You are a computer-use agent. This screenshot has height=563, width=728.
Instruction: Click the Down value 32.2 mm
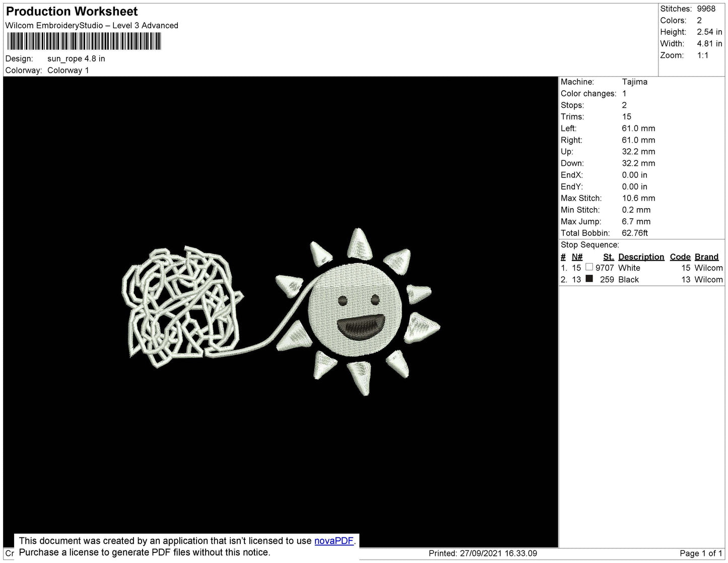[x=638, y=163]
